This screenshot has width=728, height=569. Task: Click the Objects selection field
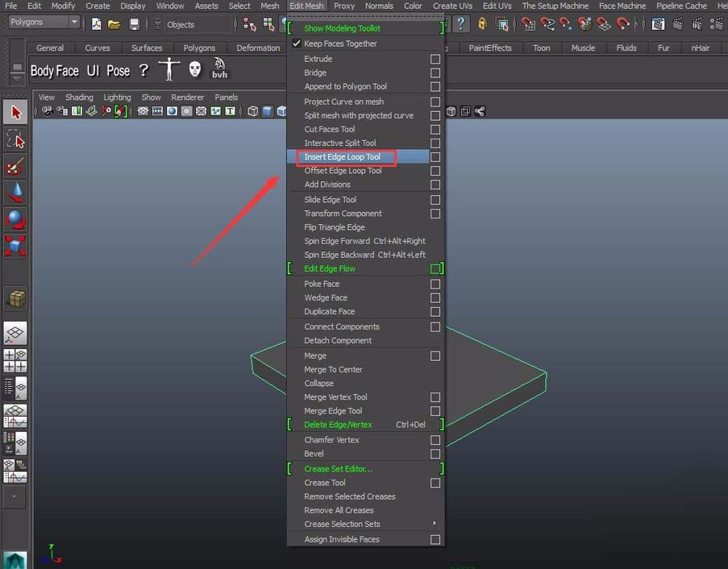(198, 25)
